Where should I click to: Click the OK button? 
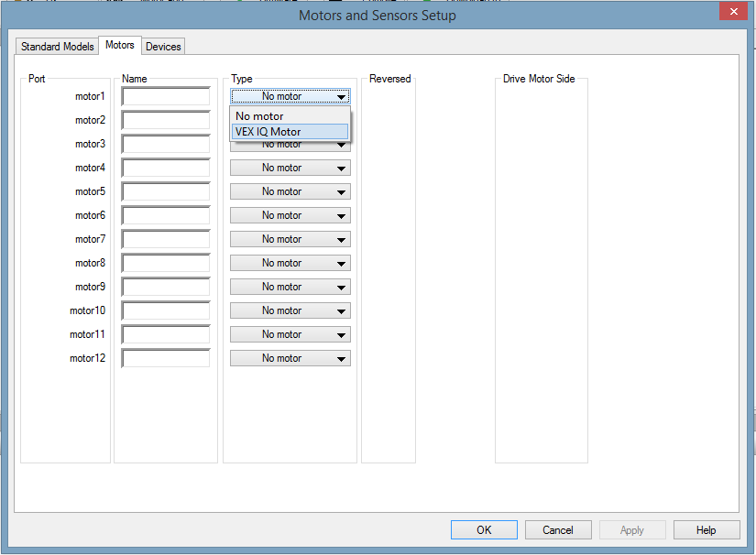(x=484, y=530)
